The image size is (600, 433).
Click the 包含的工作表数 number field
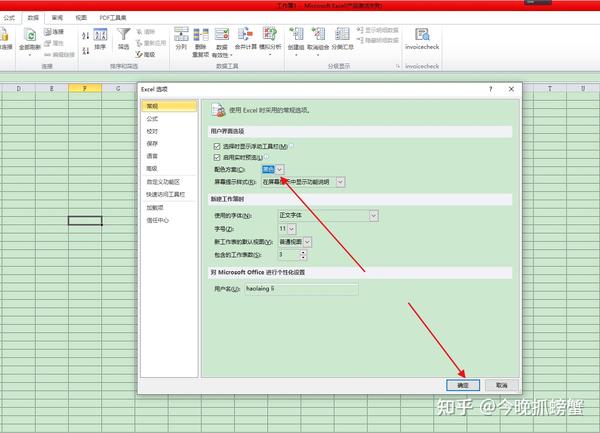[x=289, y=255]
